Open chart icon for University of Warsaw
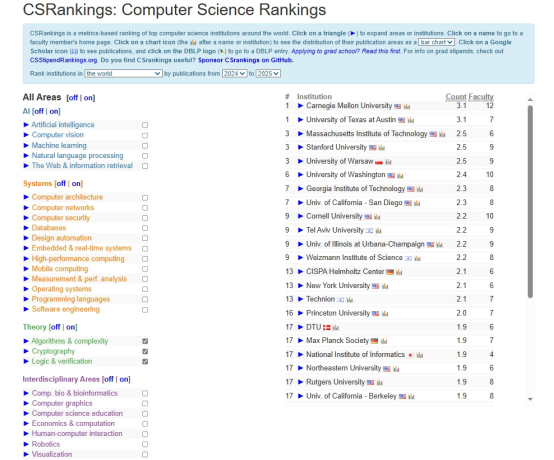Screen dimensions: 554x460 (388, 162)
